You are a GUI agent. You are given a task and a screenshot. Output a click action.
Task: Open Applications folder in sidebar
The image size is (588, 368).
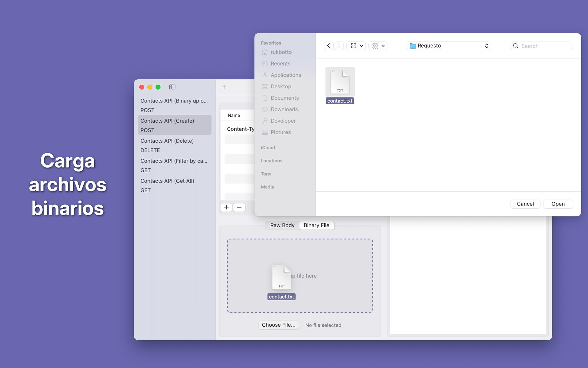point(285,75)
